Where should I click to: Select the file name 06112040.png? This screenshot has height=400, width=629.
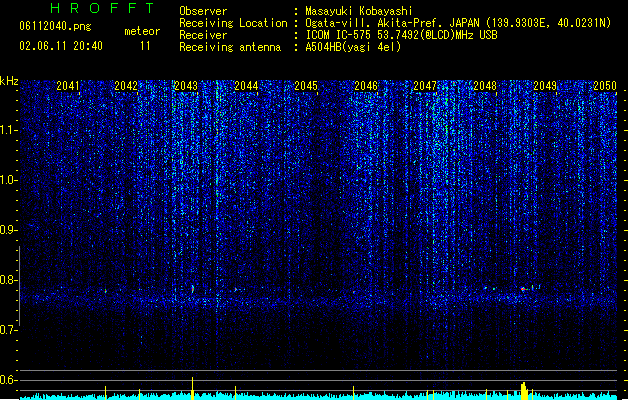55,27
